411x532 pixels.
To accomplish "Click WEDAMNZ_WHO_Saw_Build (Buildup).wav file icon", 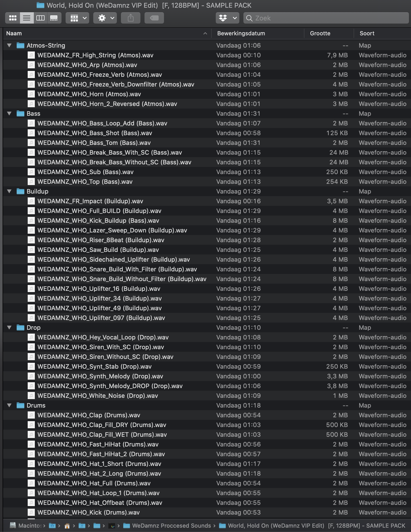I will point(31,250).
